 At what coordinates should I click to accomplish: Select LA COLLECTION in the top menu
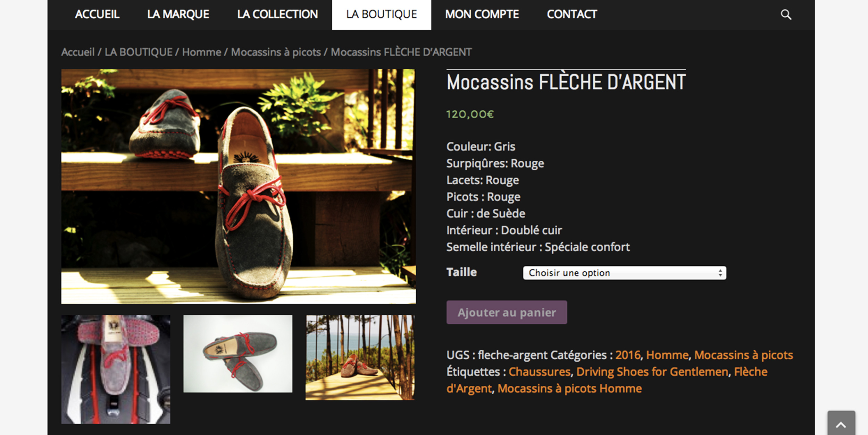pos(277,14)
